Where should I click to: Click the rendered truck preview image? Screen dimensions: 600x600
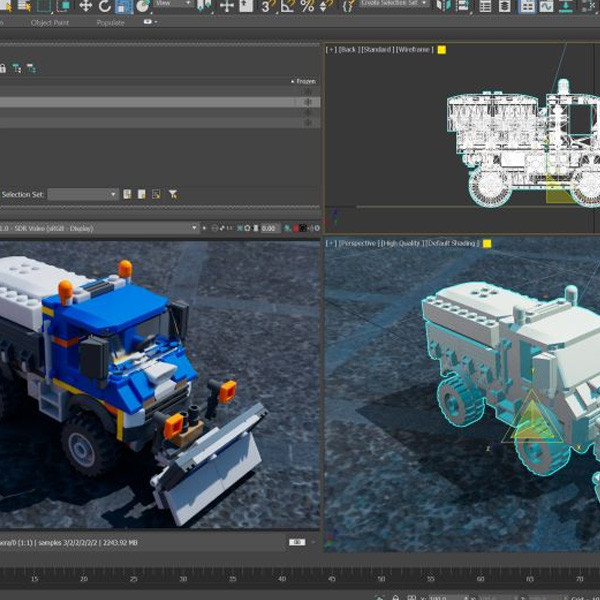point(160,384)
